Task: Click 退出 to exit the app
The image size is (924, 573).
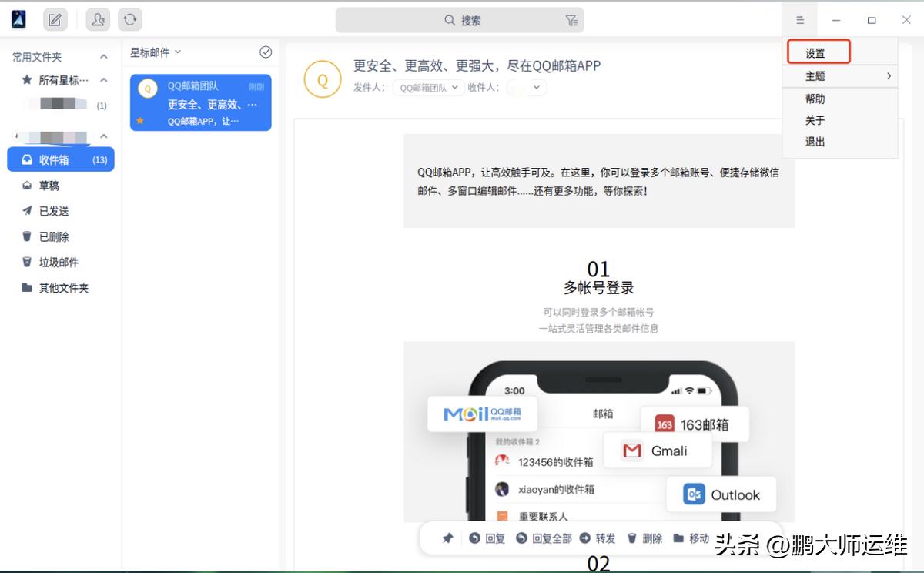Action: click(815, 142)
